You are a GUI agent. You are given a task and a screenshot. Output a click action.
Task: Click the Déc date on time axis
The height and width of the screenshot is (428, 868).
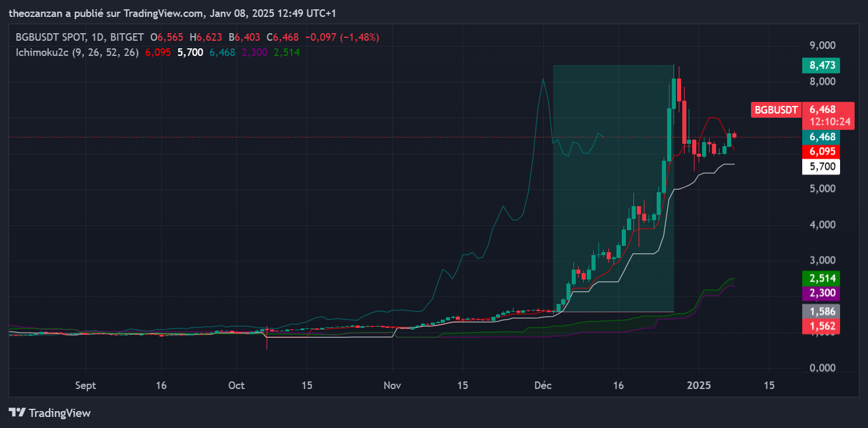[543, 385]
